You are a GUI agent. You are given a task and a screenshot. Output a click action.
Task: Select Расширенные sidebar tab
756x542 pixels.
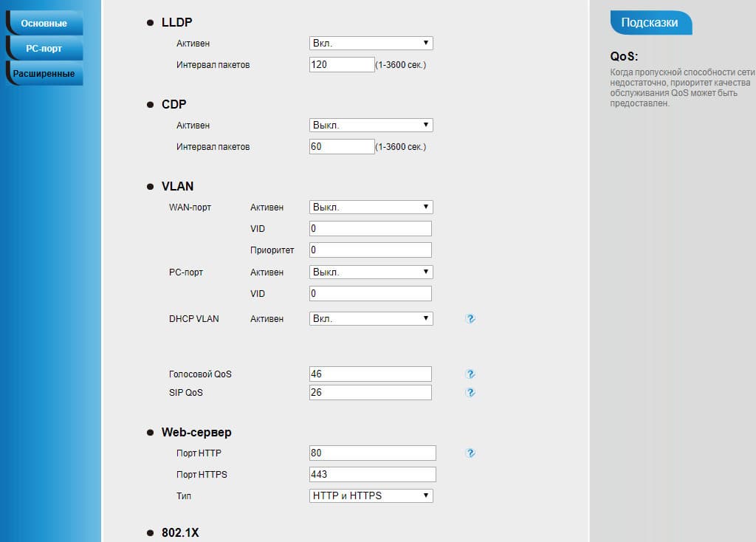pyautogui.click(x=44, y=74)
